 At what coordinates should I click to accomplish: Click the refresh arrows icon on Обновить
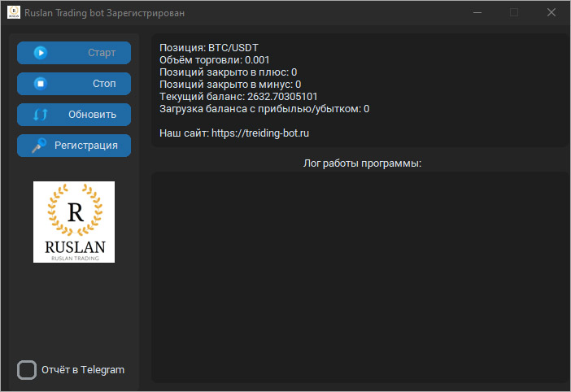pos(41,115)
